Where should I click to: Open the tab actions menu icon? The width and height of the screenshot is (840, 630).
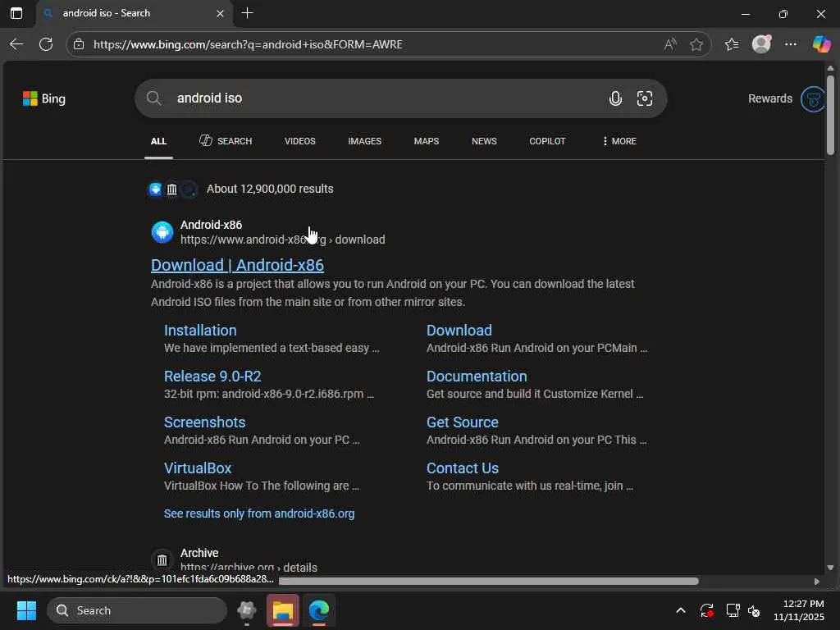click(x=16, y=13)
